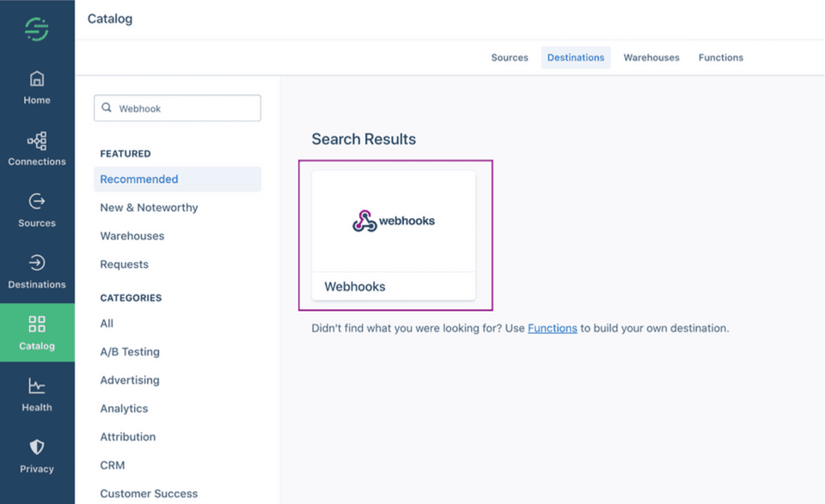Select the Connections icon in the sidebar
The width and height of the screenshot is (825, 504).
[36, 140]
